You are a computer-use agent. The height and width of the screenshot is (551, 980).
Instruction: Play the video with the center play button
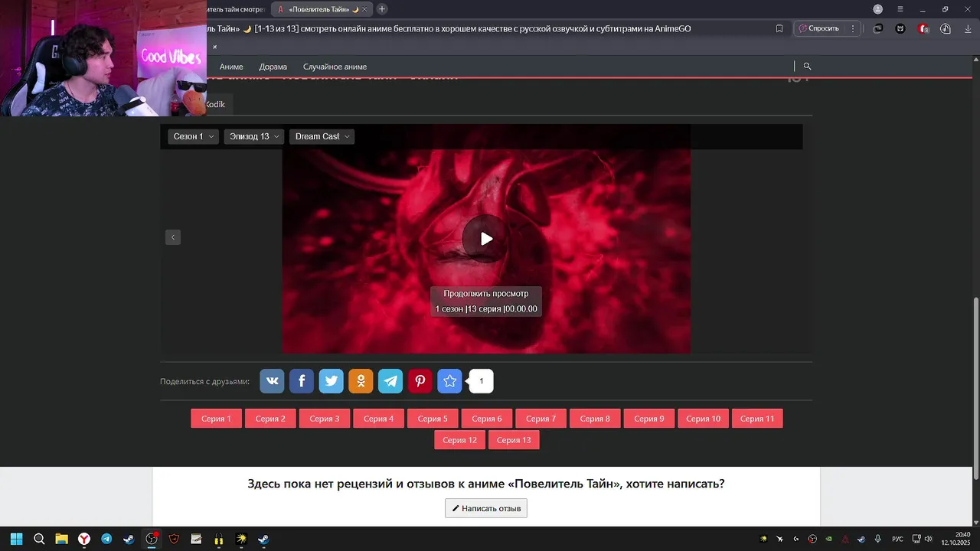[x=486, y=239]
